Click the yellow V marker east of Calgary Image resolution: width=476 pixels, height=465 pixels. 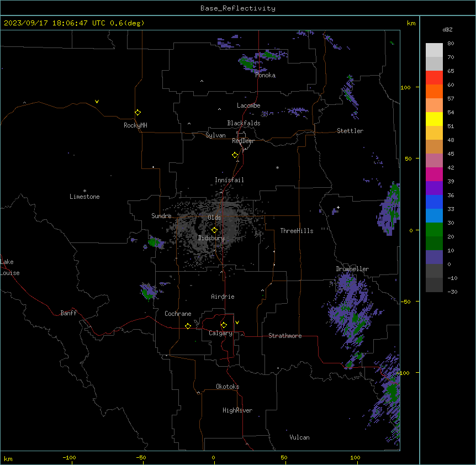tap(237, 323)
